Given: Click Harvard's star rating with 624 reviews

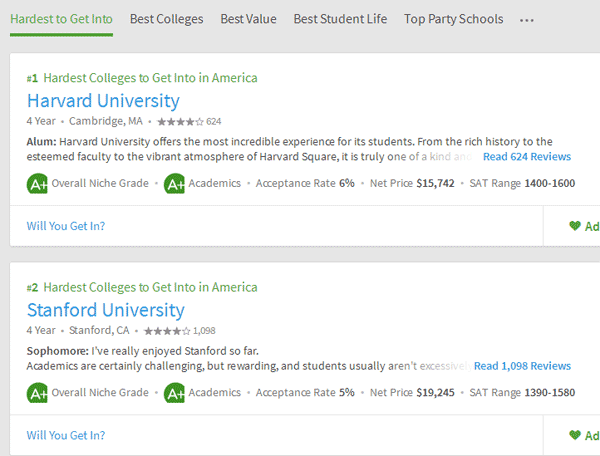Looking at the screenshot, I should [x=189, y=122].
